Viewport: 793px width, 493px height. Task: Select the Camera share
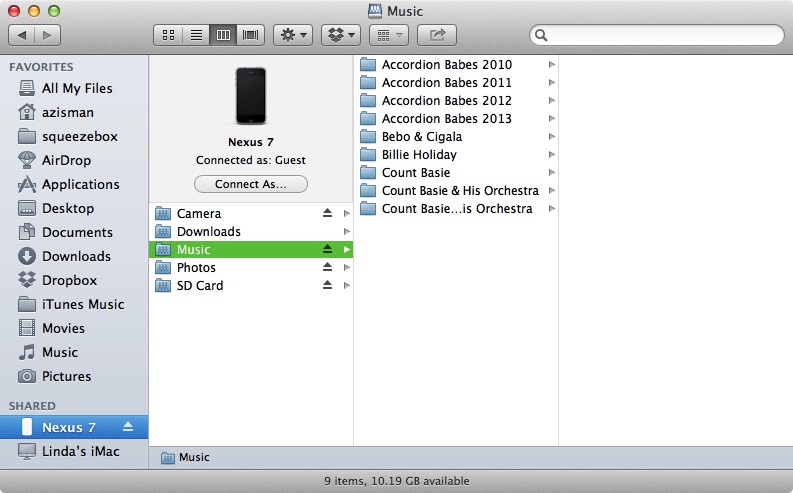(x=251, y=213)
